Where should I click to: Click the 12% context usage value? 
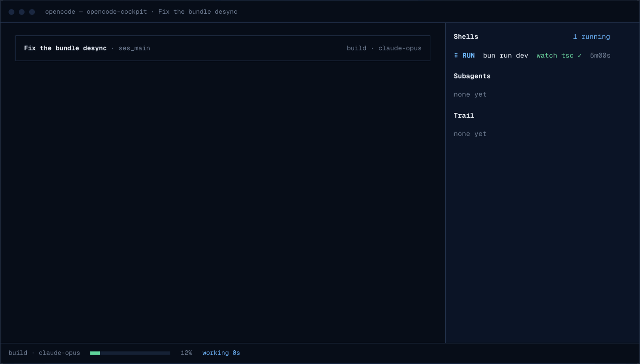[x=186, y=353]
